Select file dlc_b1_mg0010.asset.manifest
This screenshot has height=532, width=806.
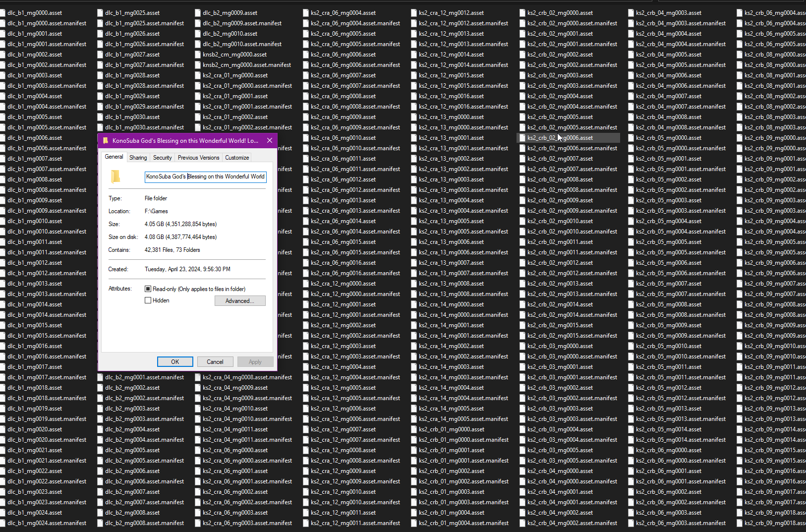(47, 232)
